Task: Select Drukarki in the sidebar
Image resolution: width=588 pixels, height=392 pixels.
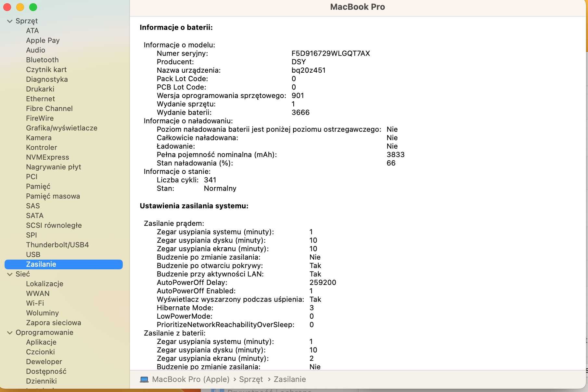Action: pyautogui.click(x=40, y=89)
